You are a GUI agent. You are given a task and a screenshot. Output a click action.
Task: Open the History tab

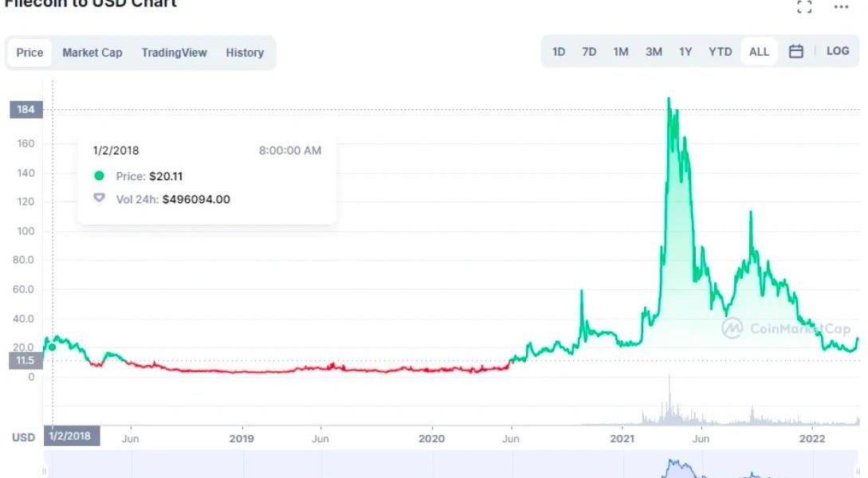[245, 53]
